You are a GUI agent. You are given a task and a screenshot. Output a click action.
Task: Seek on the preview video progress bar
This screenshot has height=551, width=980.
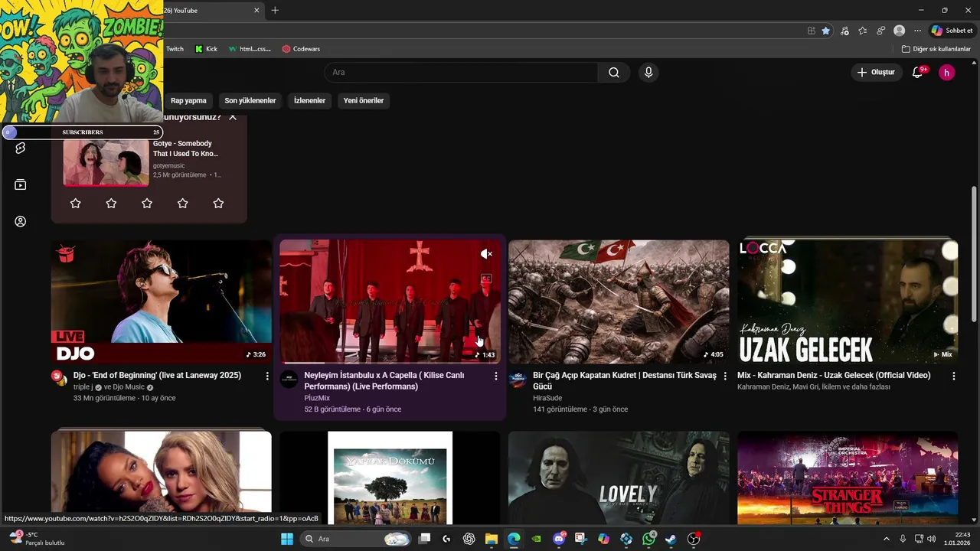coord(390,363)
